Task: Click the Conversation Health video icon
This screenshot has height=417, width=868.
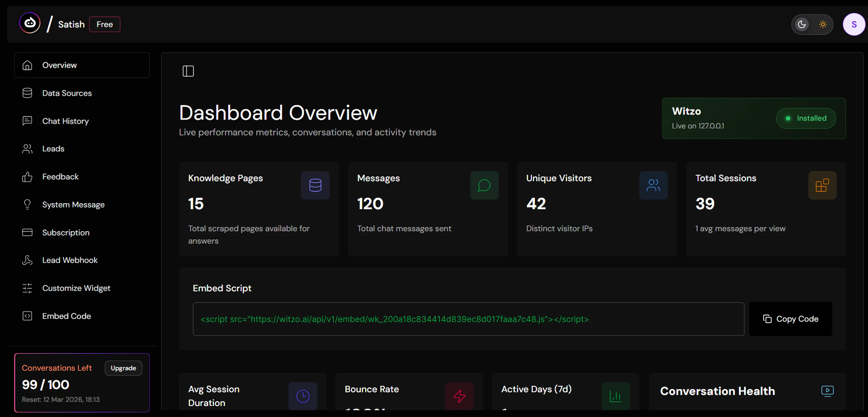Action: pos(828,390)
